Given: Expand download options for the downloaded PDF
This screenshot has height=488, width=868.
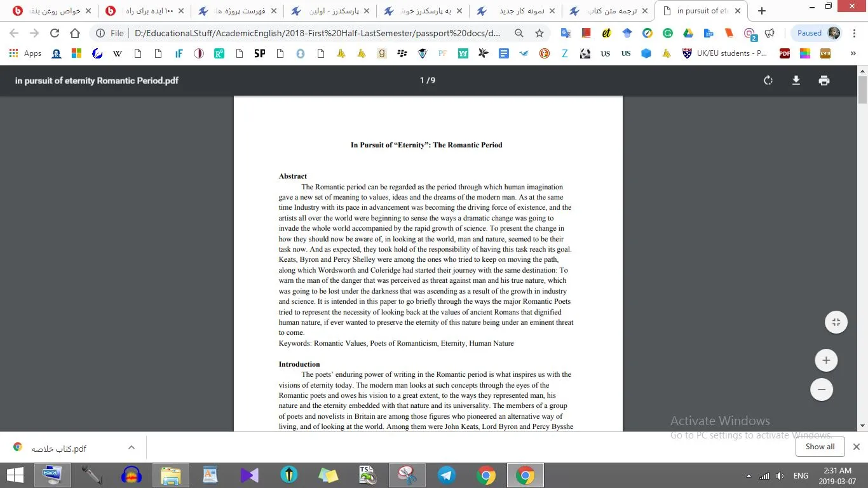Looking at the screenshot, I should [x=132, y=447].
